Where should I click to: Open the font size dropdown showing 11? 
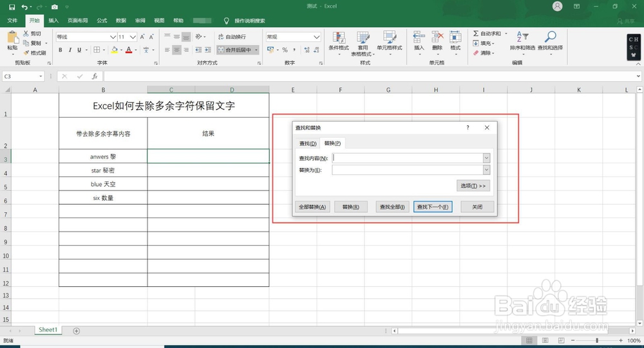click(x=133, y=37)
